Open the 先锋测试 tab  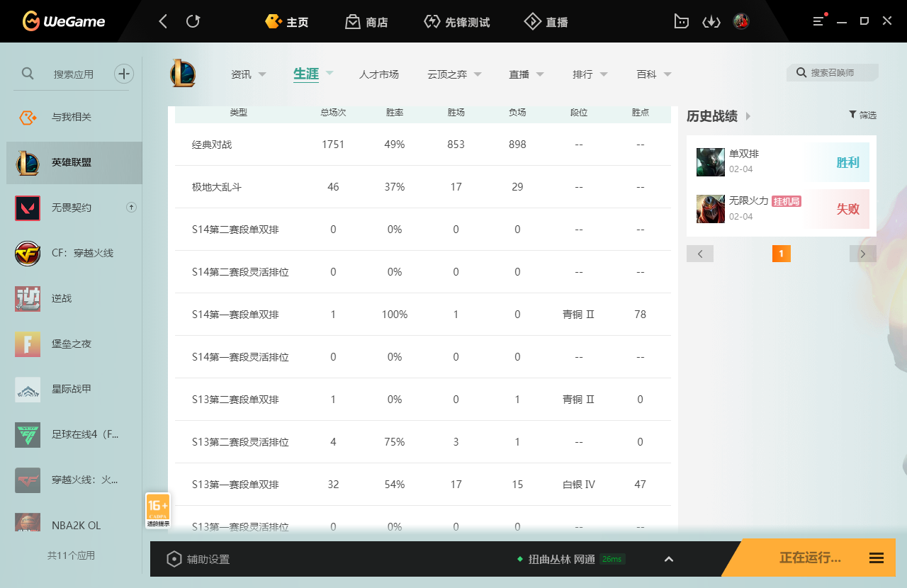tap(456, 22)
